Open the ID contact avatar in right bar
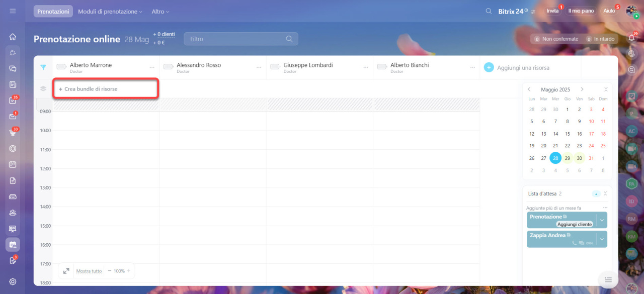 coord(632,202)
